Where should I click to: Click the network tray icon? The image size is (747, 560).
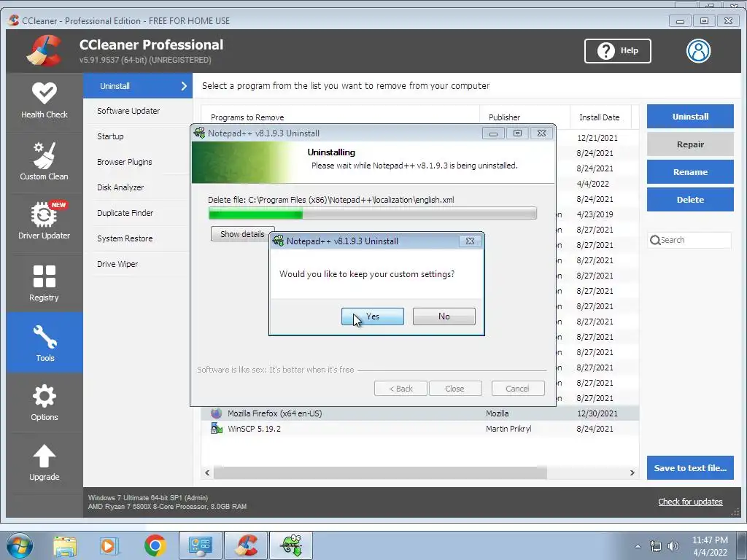point(656,546)
